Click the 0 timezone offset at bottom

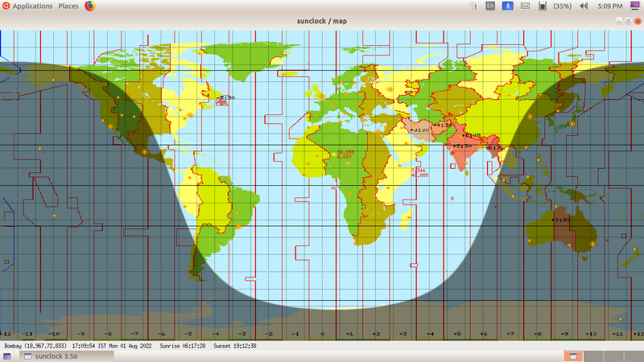[322, 333]
